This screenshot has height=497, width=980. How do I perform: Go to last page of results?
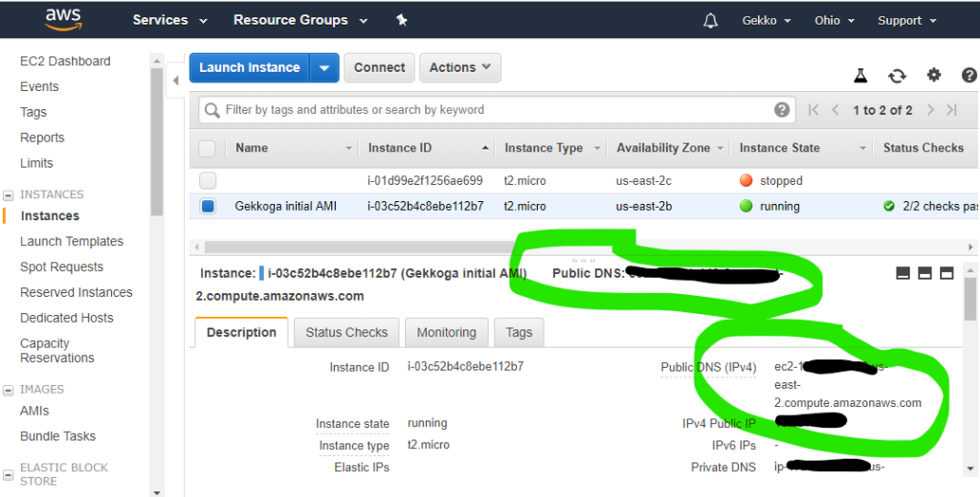(x=952, y=110)
